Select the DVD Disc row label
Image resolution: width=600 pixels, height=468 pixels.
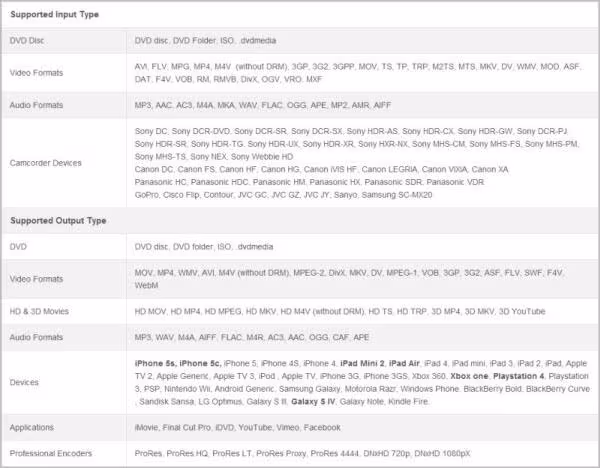(33, 41)
